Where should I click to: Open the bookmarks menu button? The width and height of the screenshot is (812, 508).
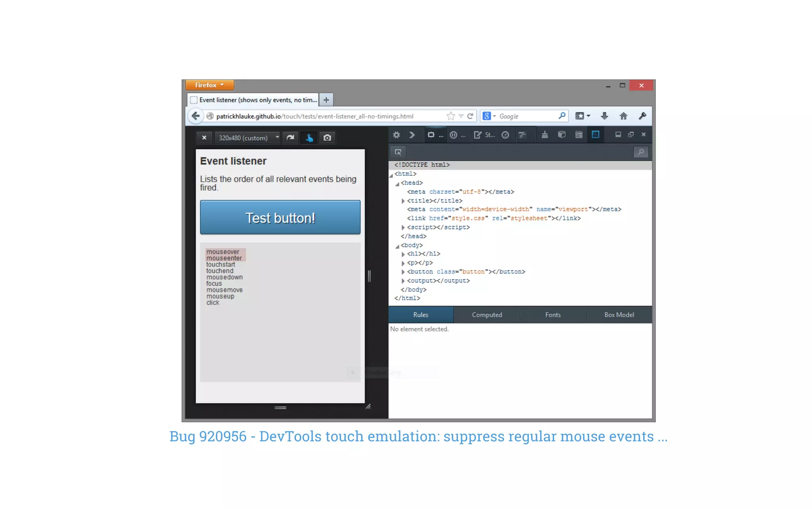(582, 116)
